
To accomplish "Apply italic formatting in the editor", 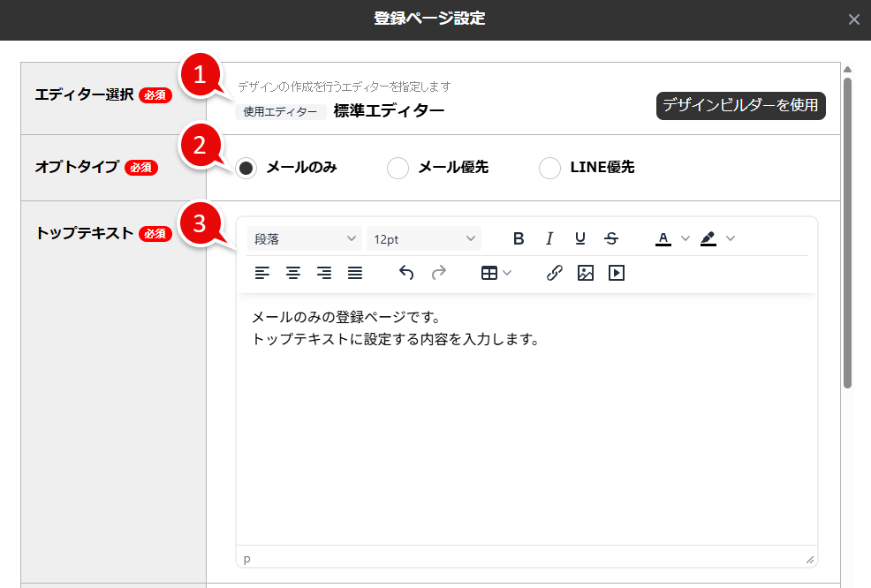I will (549, 237).
